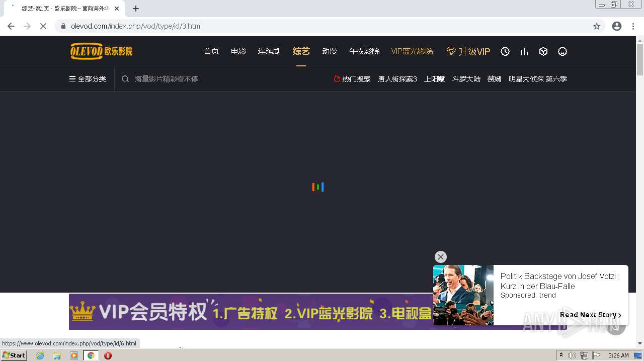Open the 连续剧 series menu
Image resolution: width=644 pixels, height=362 pixels.
[x=269, y=51]
